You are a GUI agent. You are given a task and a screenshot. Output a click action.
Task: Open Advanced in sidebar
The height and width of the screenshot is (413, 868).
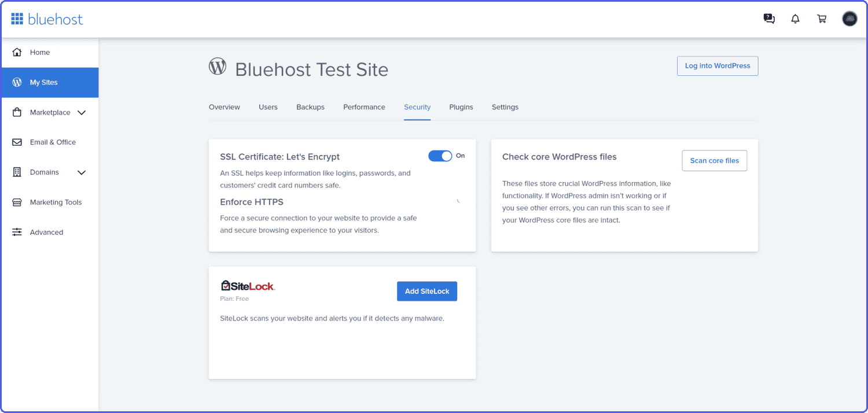click(x=46, y=232)
